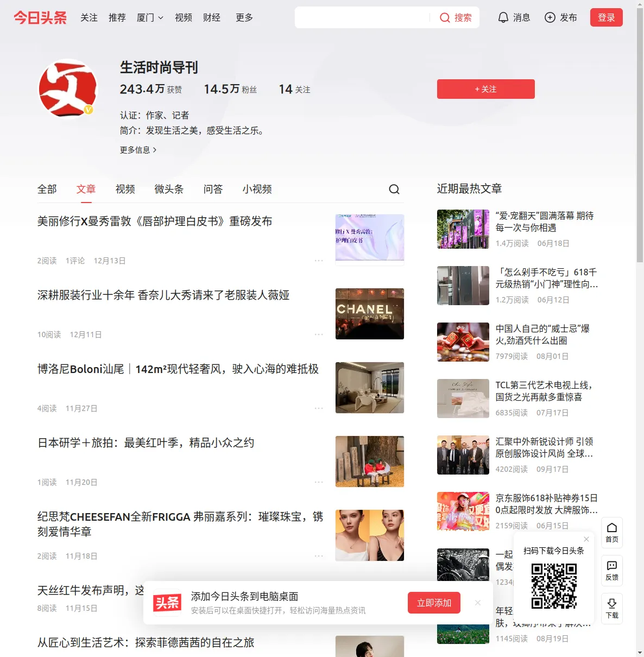Open more options for 香奈儿大秀 article

[x=319, y=334]
